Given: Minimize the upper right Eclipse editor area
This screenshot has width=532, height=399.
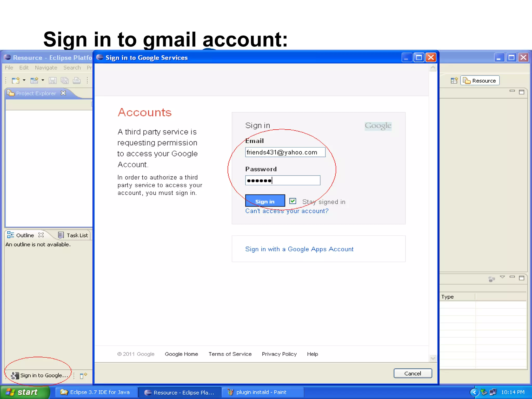Looking at the screenshot, I should point(512,91).
